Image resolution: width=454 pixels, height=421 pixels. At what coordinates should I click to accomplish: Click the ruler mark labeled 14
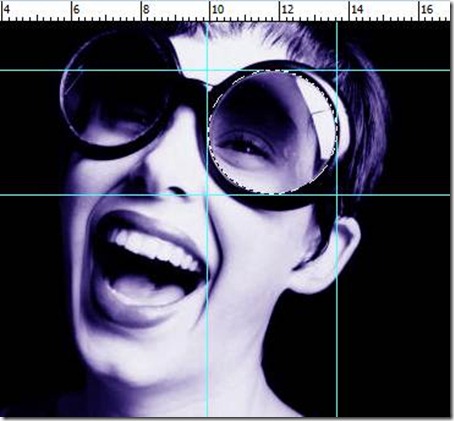[x=357, y=9]
